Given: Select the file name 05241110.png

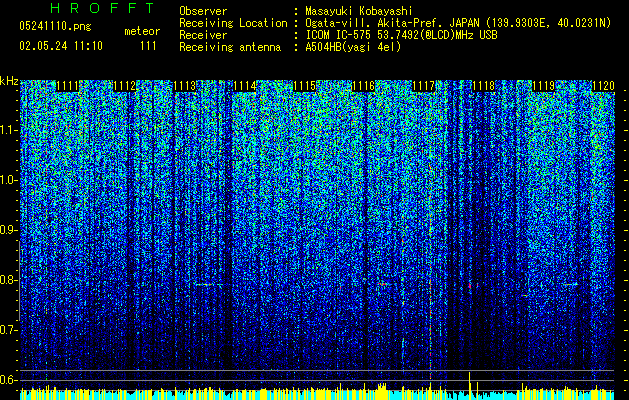Looking at the screenshot, I should [x=55, y=26].
